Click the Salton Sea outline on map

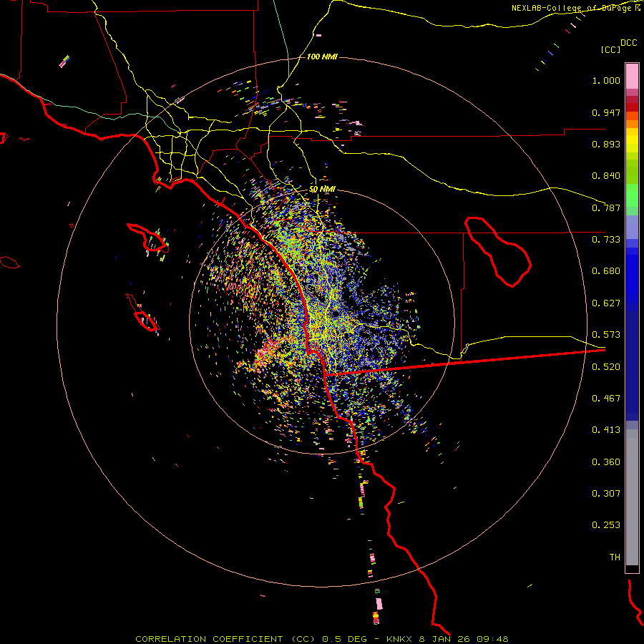(x=498, y=251)
